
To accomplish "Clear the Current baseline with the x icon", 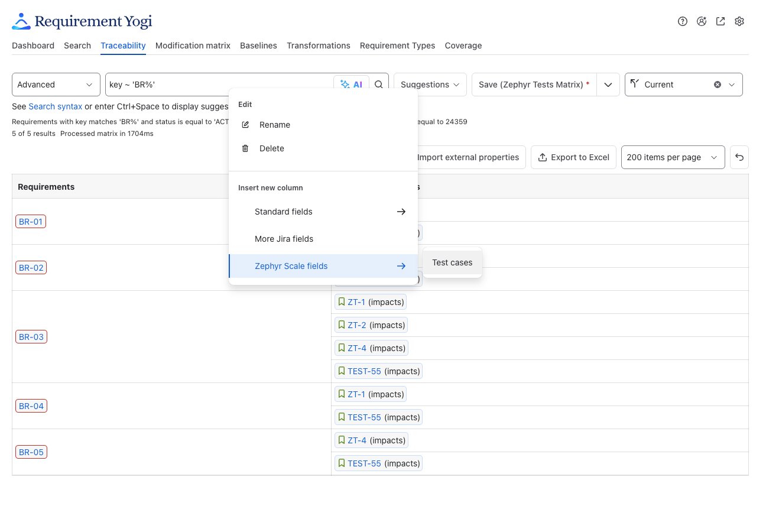I will (x=718, y=85).
